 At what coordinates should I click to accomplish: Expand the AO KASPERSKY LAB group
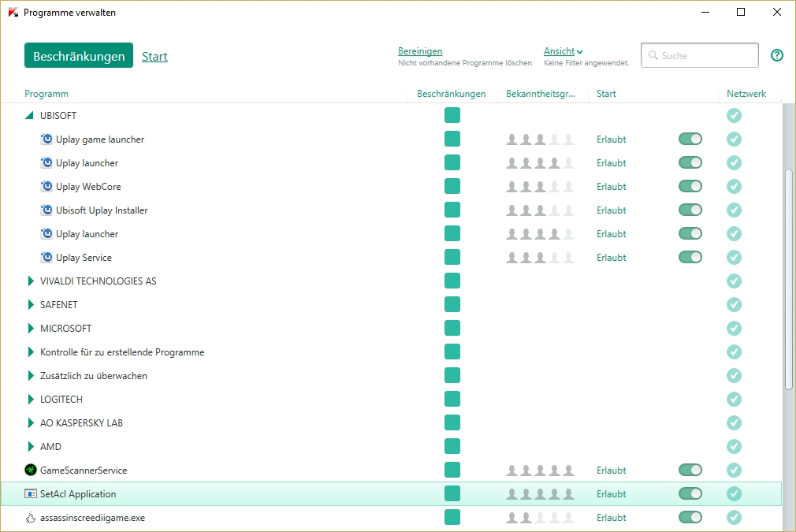tap(31, 422)
